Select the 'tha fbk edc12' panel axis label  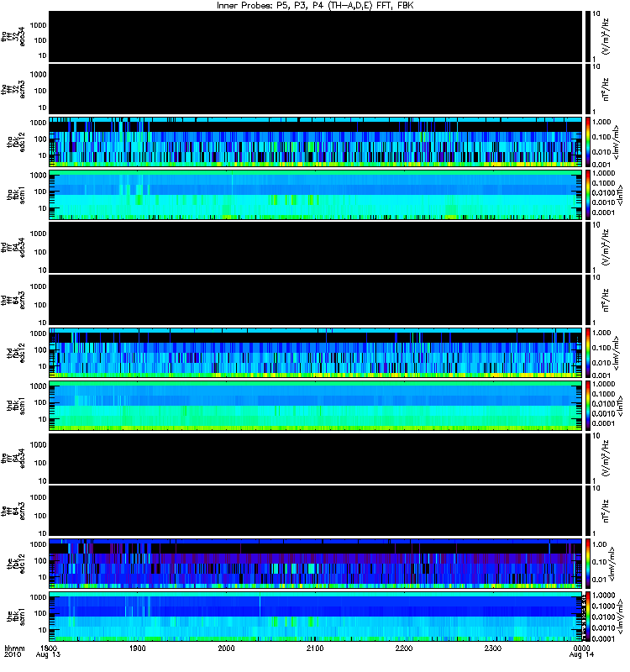click(x=16, y=142)
